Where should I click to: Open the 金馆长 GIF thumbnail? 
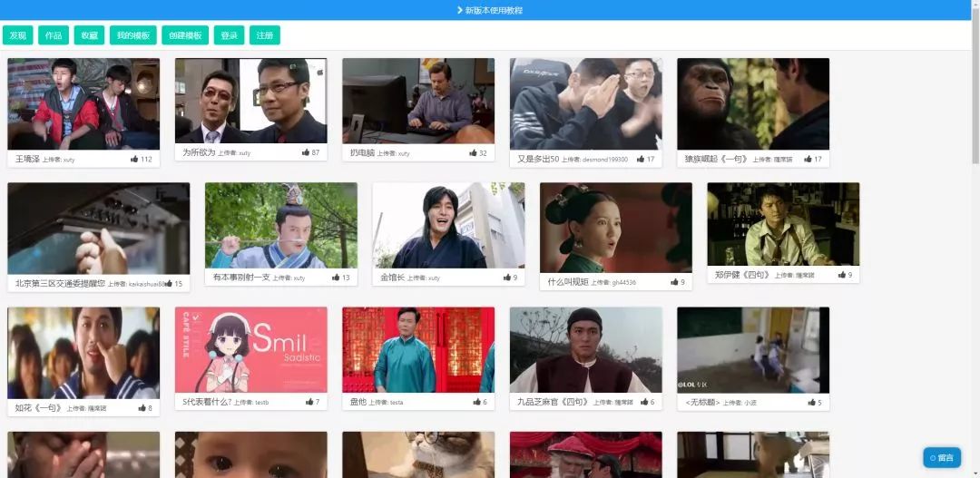click(449, 225)
